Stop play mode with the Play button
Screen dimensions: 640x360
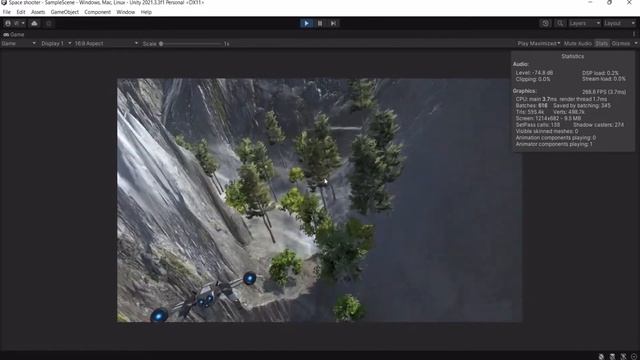(x=306, y=23)
